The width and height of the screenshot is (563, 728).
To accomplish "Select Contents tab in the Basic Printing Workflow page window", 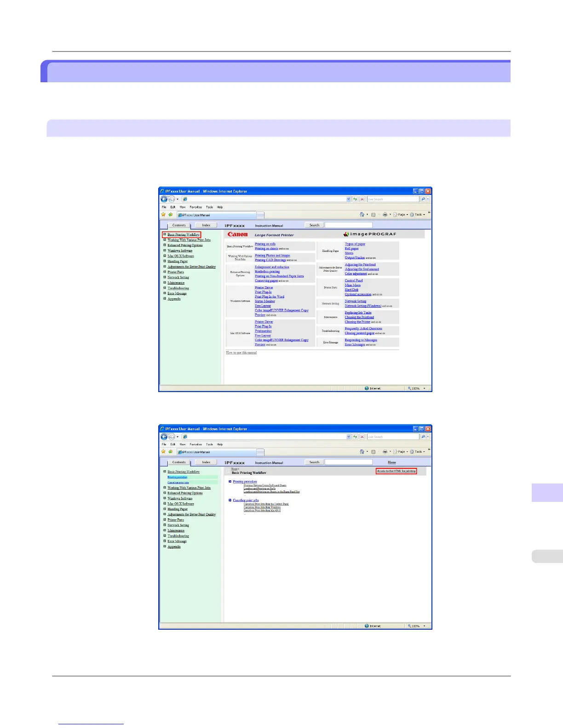I will (179, 462).
